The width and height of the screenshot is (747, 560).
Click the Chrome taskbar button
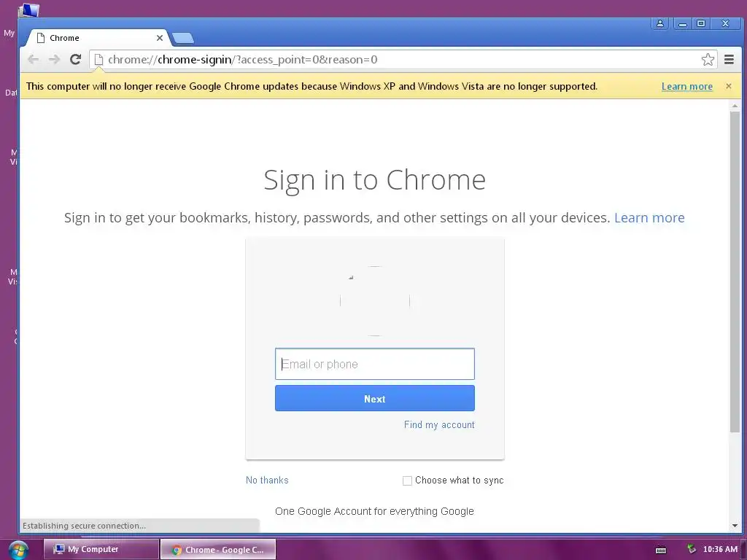(217, 550)
